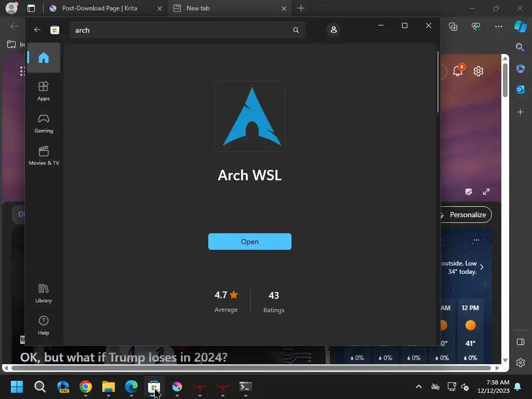Minimize the Microsoft Store window
Screen dimensions: 532x399
point(381,25)
